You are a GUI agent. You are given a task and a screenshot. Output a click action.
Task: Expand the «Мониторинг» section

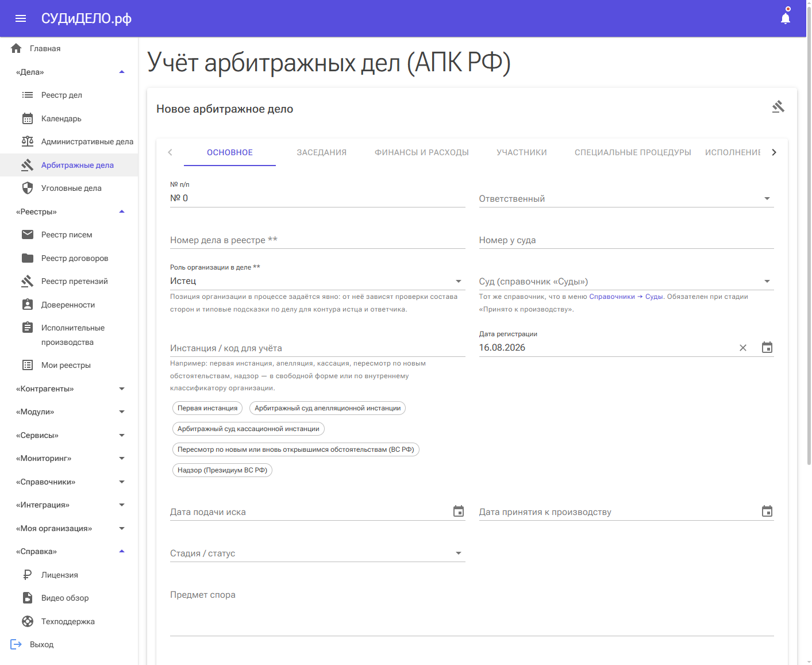(122, 458)
